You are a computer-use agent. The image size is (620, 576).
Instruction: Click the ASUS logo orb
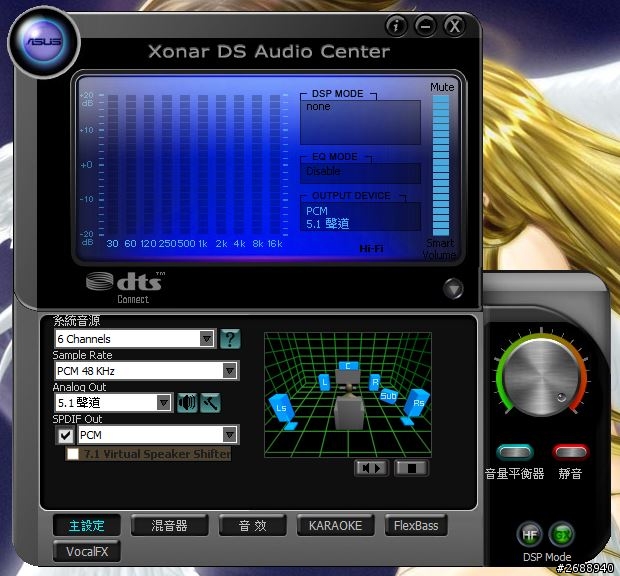(43, 42)
